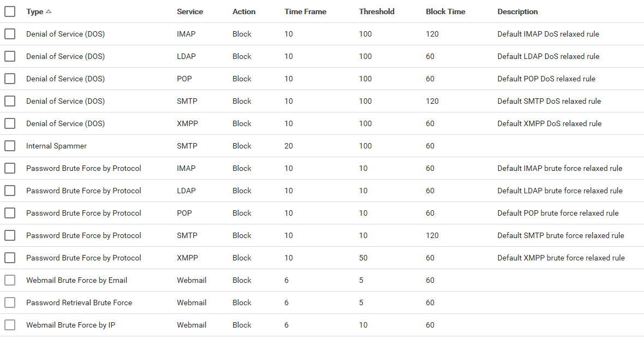
Task: Sort rules by Threshold column
Action: coord(377,11)
